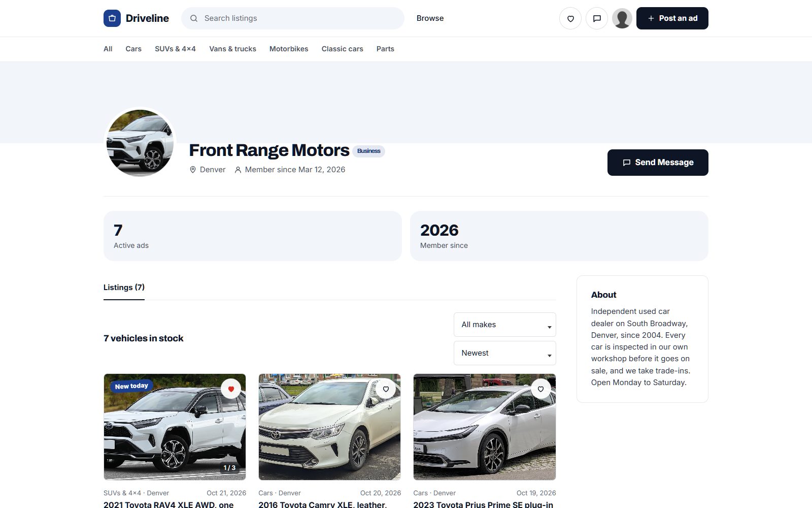Click the Oct 21, 2026 date
Viewport: 812px width, 508px height.
click(x=226, y=493)
